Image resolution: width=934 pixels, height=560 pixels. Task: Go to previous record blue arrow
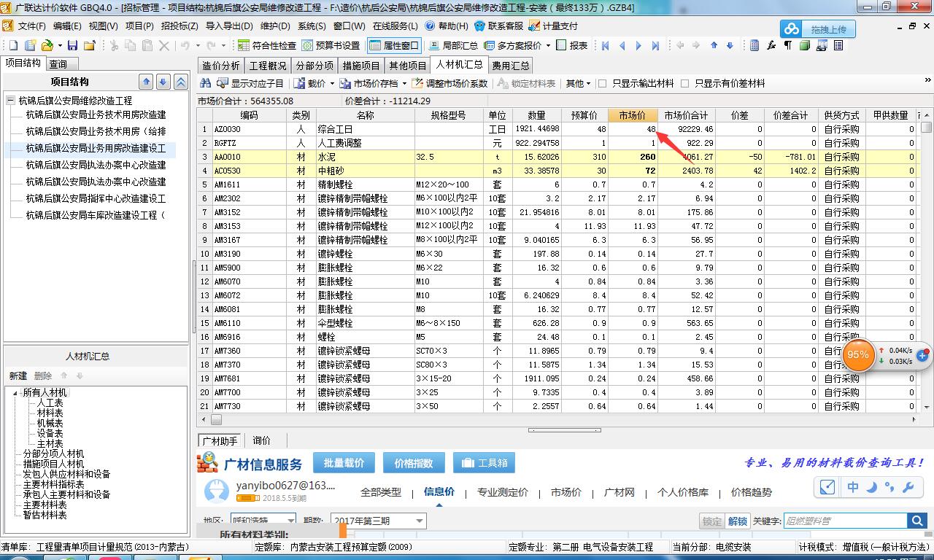[622, 45]
